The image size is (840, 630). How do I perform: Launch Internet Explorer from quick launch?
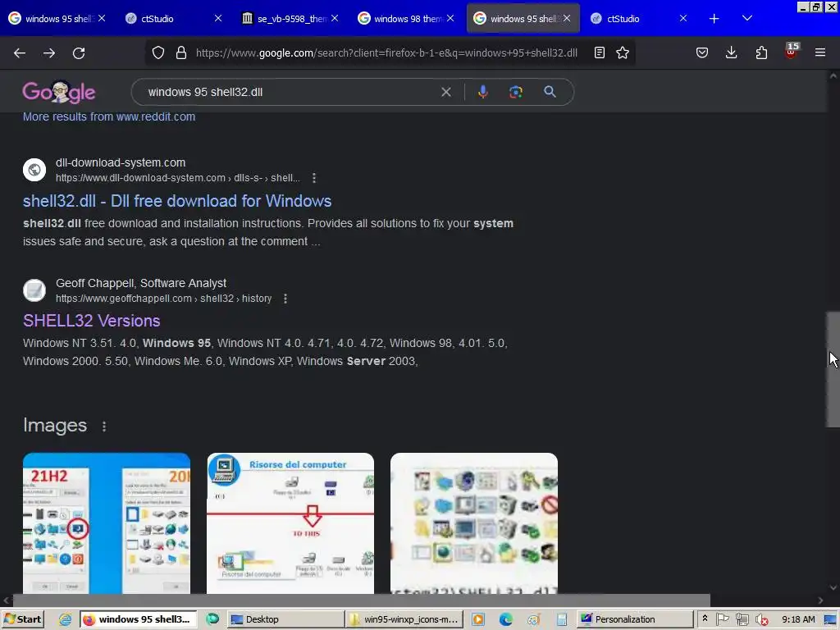(65, 619)
